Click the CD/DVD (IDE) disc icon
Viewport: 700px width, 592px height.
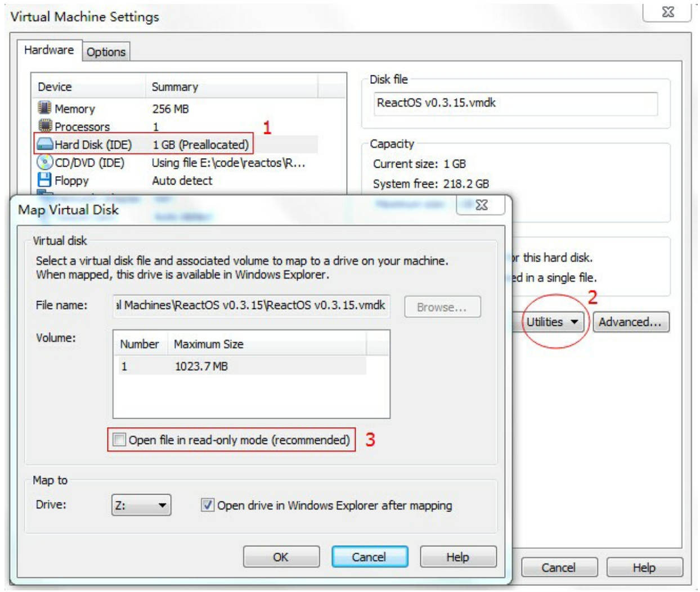(44, 163)
